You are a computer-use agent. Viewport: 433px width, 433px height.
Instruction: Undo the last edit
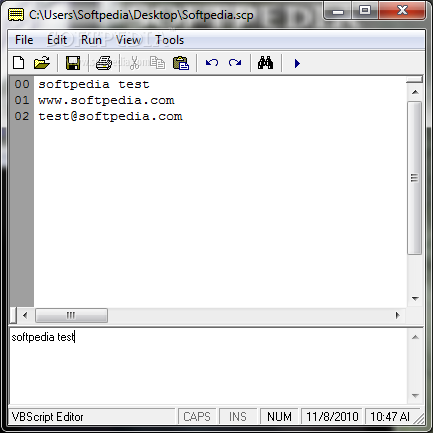(212, 63)
